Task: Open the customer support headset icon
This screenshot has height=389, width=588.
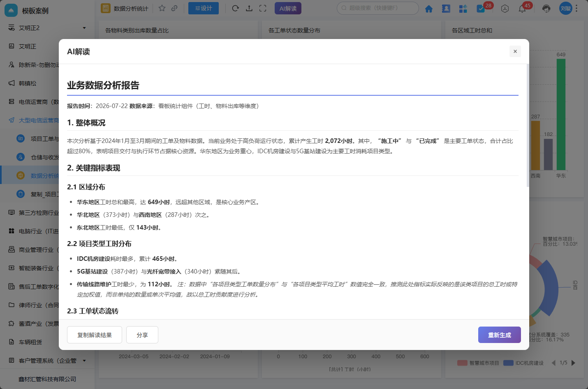Action: pyautogui.click(x=546, y=9)
